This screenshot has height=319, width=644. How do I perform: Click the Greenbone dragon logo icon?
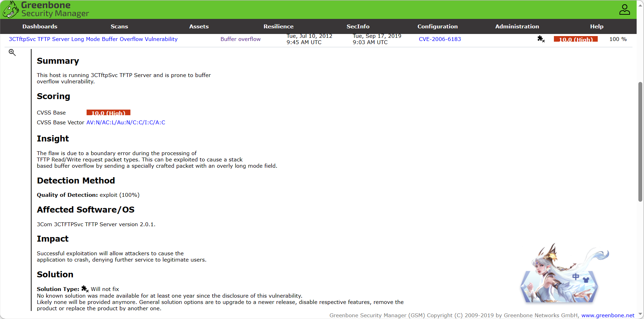point(11,9)
